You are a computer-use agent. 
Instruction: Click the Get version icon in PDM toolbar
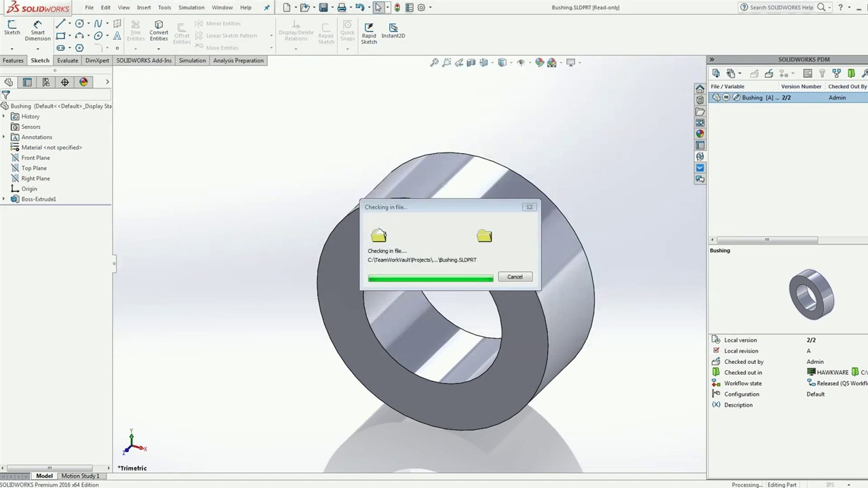731,73
